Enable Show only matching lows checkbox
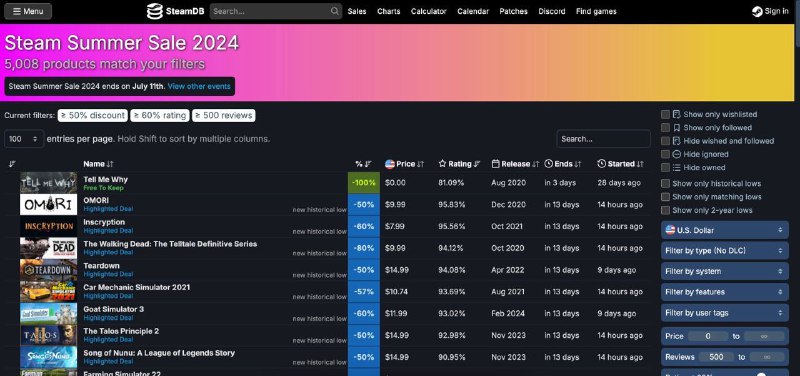Viewport: 800px width, 376px height. (x=665, y=196)
